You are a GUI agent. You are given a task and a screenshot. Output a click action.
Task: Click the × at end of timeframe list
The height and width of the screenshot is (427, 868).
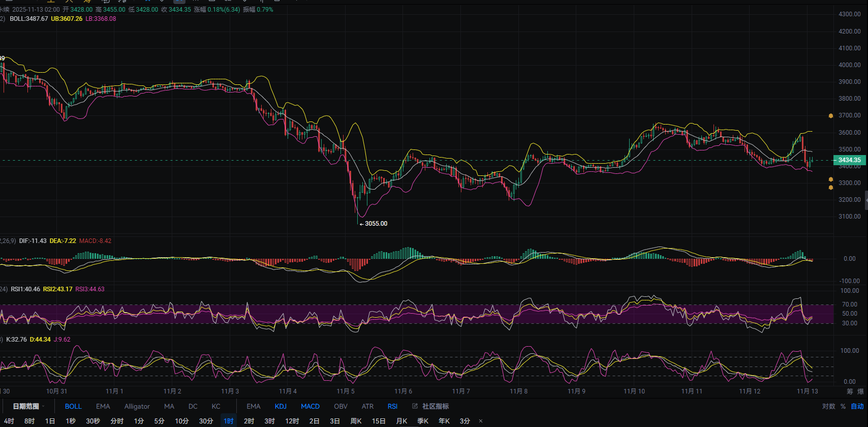(x=481, y=421)
